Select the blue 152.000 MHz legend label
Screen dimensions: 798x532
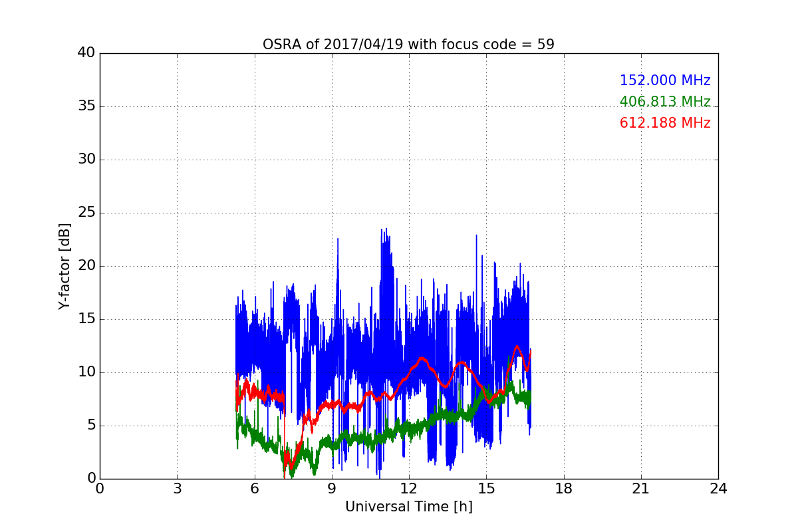[665, 80]
